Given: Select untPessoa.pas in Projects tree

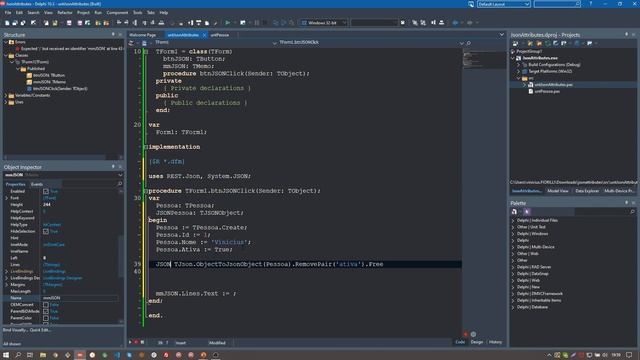Looking at the screenshot, I should point(547,91).
